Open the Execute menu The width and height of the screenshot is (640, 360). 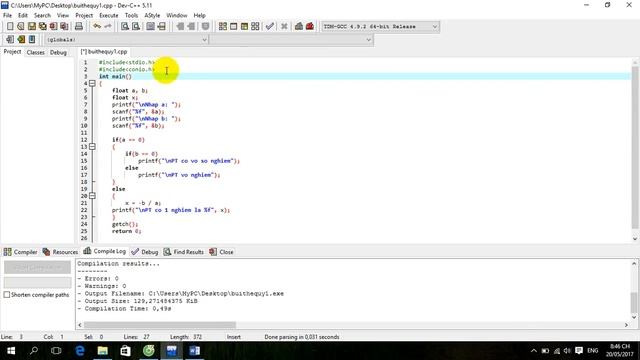(109, 16)
